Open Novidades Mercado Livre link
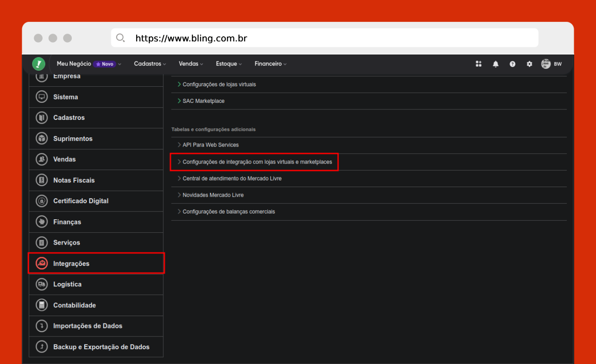This screenshot has height=364, width=596. (x=213, y=195)
